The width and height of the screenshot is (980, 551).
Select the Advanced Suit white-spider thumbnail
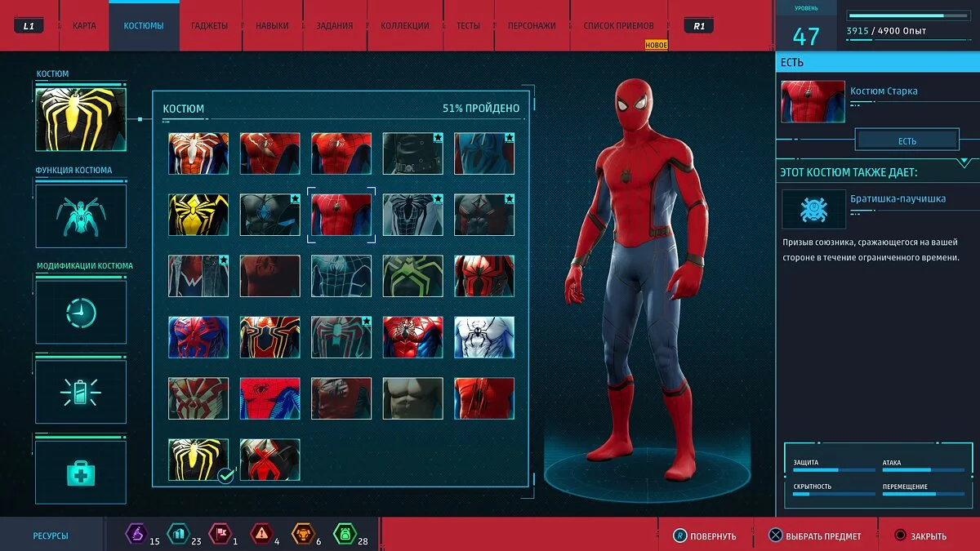(198, 153)
